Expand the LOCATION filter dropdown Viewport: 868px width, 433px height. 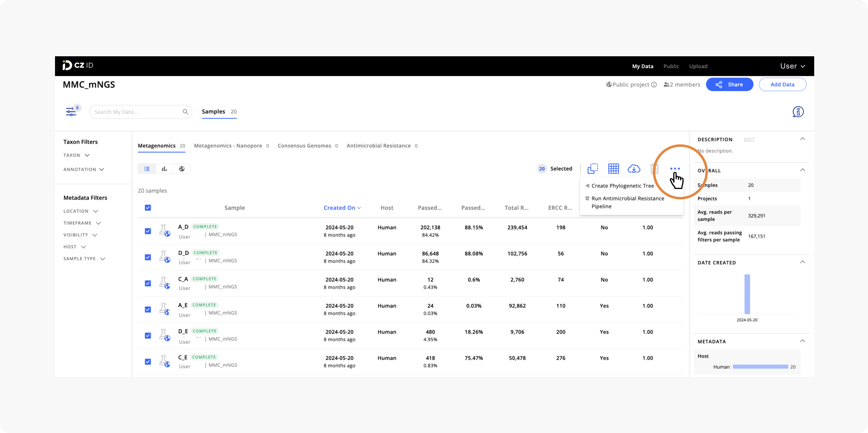[x=81, y=211]
